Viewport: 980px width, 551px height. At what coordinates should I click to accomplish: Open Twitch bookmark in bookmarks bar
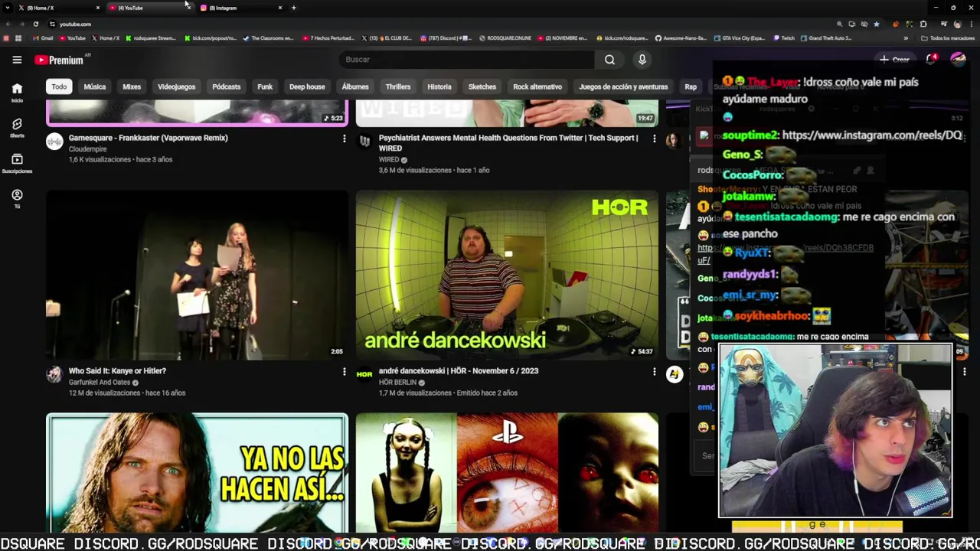click(x=786, y=37)
